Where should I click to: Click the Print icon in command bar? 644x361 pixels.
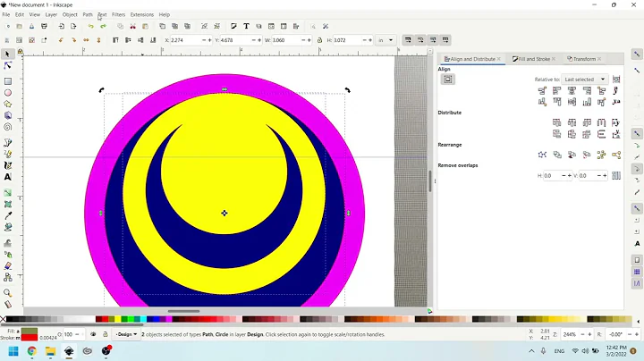[44, 26]
